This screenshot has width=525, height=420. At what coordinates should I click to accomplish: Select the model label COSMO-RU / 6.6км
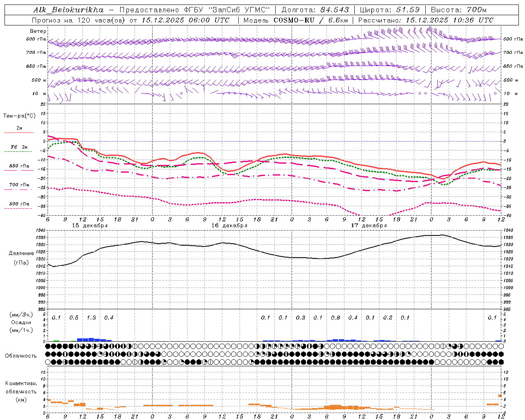[311, 20]
